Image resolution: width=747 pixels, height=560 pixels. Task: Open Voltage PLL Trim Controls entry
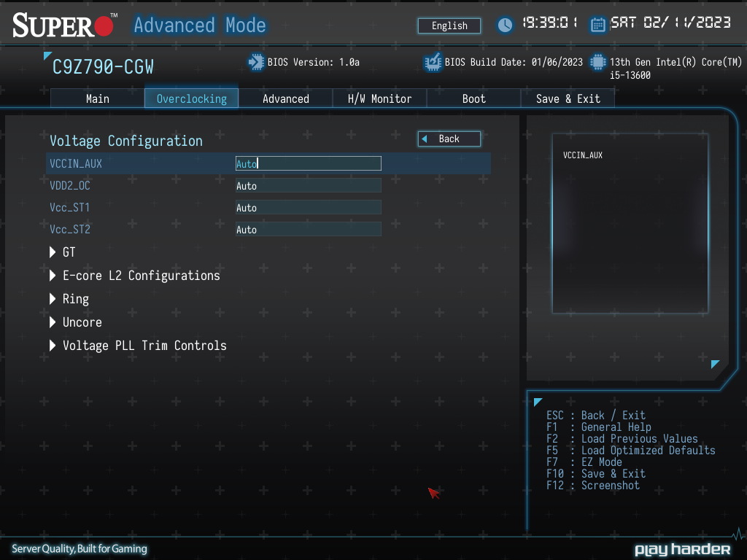click(145, 346)
